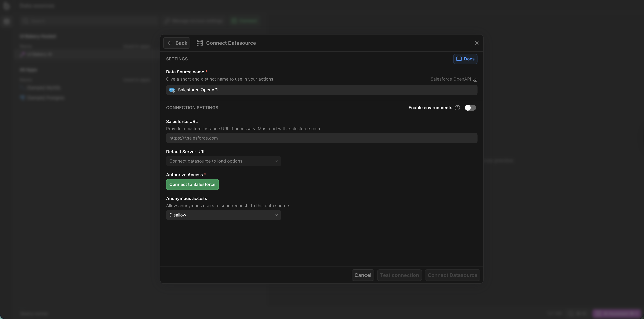Click the Cancel button
This screenshot has height=319, width=644.
362,275
